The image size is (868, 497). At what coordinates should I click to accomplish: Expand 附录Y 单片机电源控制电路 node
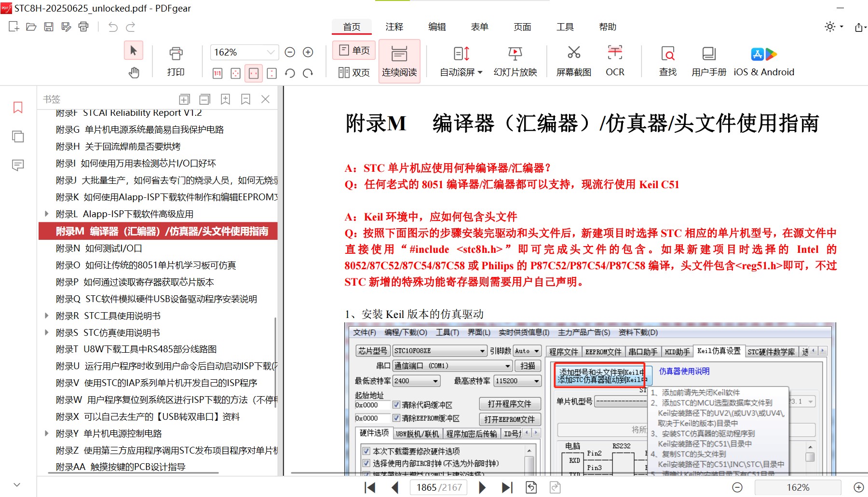pyautogui.click(x=46, y=433)
